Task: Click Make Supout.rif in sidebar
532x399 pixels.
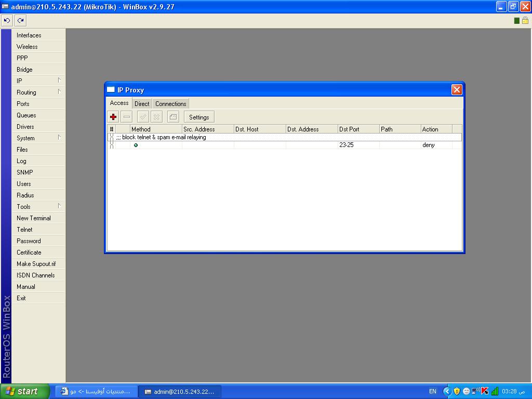Action: tap(38, 264)
